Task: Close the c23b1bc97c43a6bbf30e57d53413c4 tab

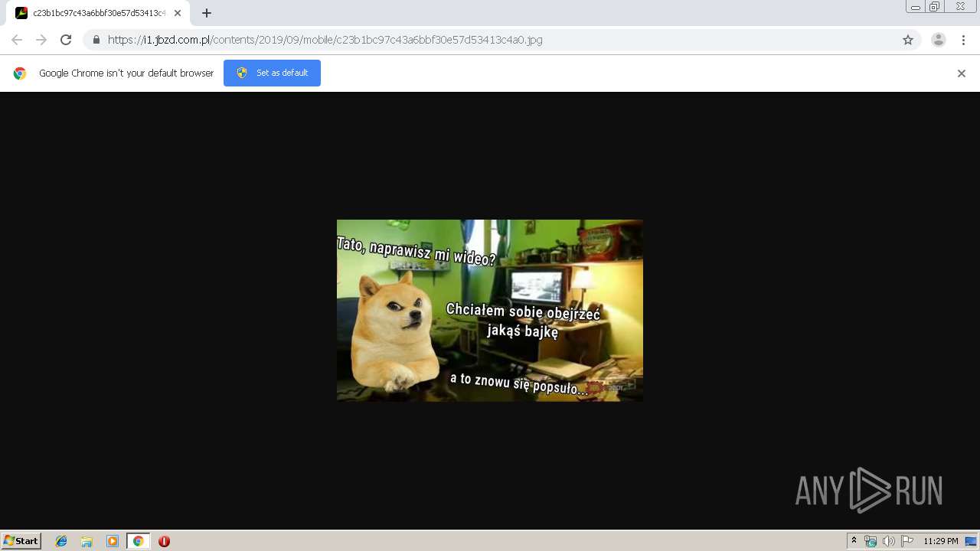Action: pyautogui.click(x=178, y=13)
